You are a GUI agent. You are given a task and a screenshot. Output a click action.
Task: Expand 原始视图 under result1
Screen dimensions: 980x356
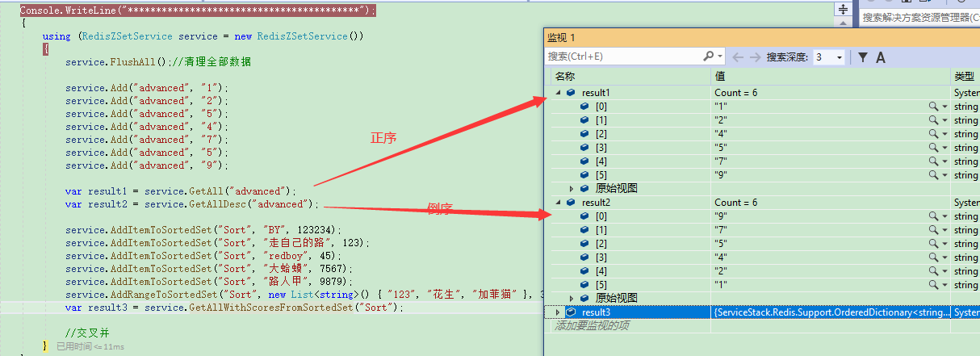572,188
